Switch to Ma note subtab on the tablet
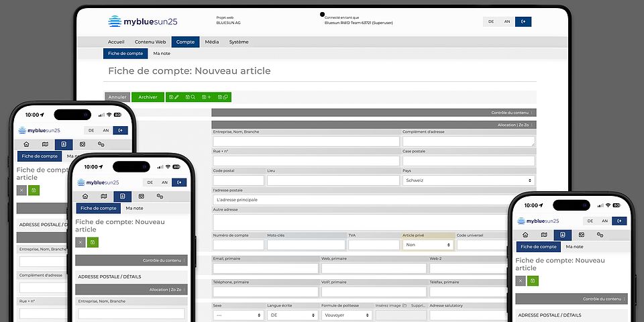This screenshot has height=322, width=644. [x=162, y=54]
